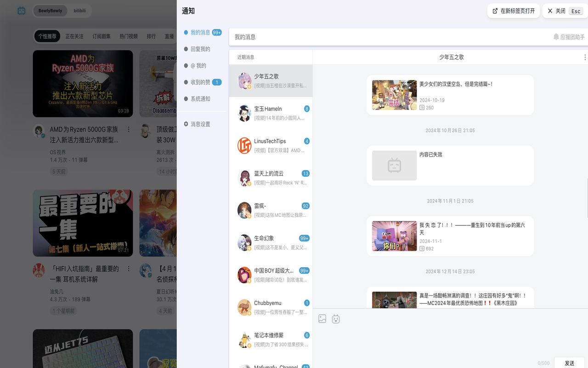Switch to the 系统通知 section

pyautogui.click(x=199, y=98)
